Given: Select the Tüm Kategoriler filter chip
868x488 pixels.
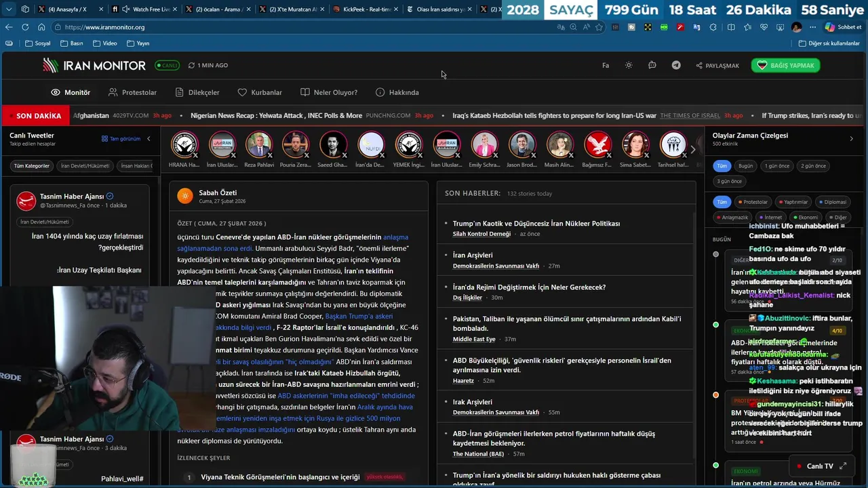Looking at the screenshot, I should [32, 166].
